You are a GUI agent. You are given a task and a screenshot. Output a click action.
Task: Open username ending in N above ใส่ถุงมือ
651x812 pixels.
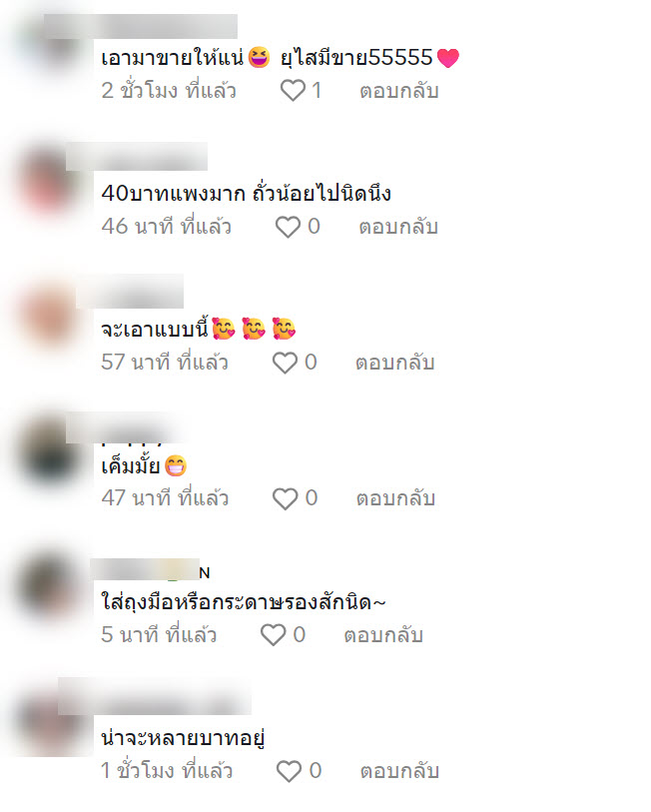(150, 569)
